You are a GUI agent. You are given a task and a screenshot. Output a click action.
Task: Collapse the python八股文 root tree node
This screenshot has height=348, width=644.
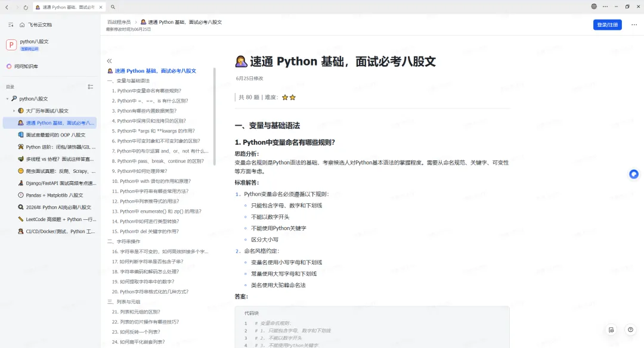tap(7, 99)
